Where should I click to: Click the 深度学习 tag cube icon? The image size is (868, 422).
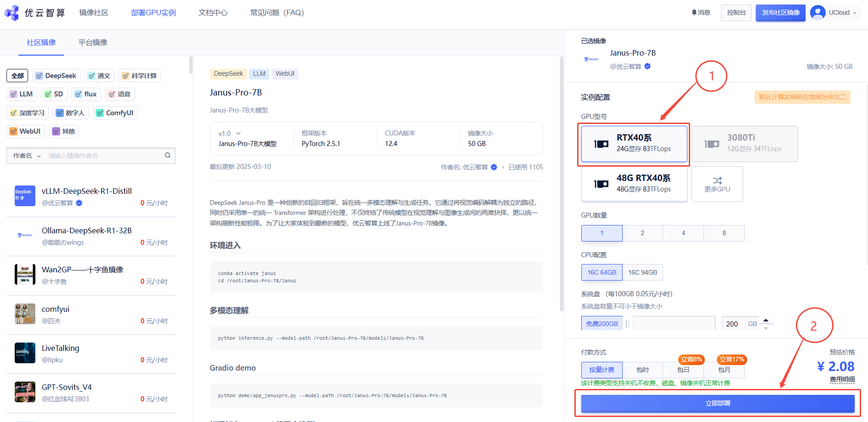pos(13,113)
